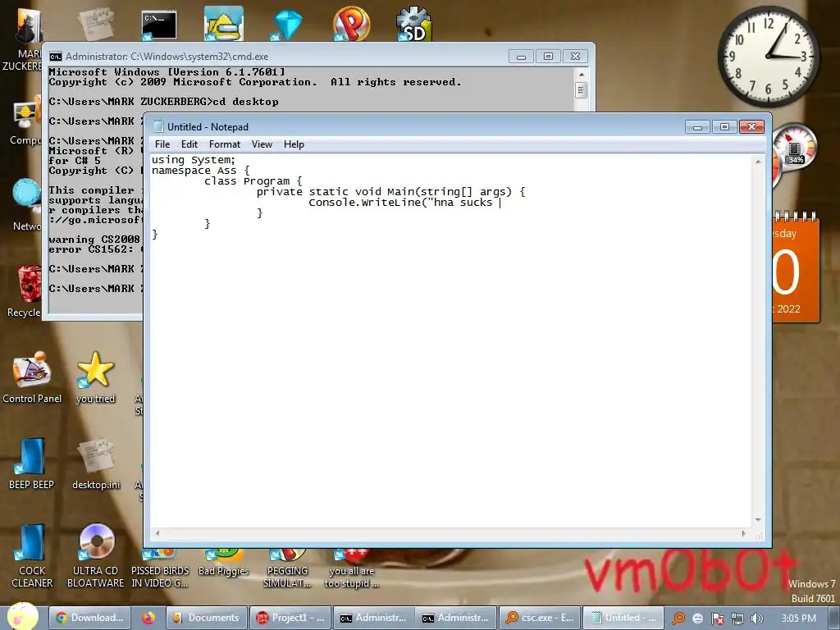The width and height of the screenshot is (840, 630).
Task: Switch to Documents taskbar button
Action: click(207, 618)
